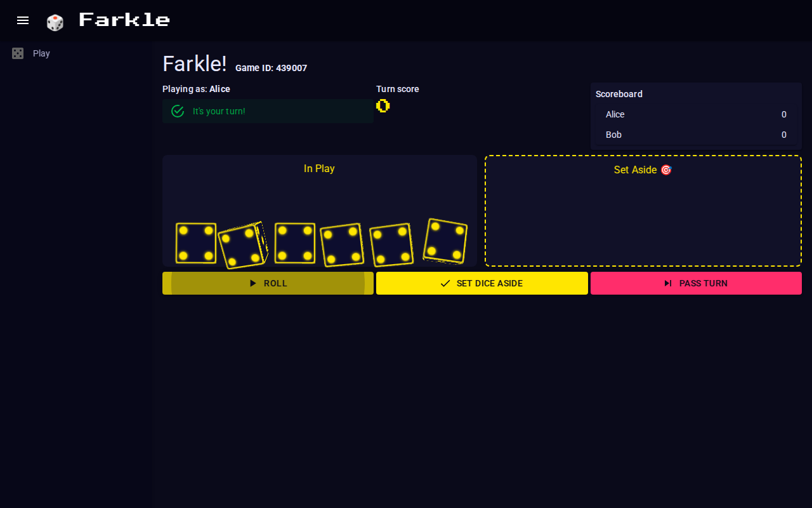Select the first die in play

[x=196, y=243]
